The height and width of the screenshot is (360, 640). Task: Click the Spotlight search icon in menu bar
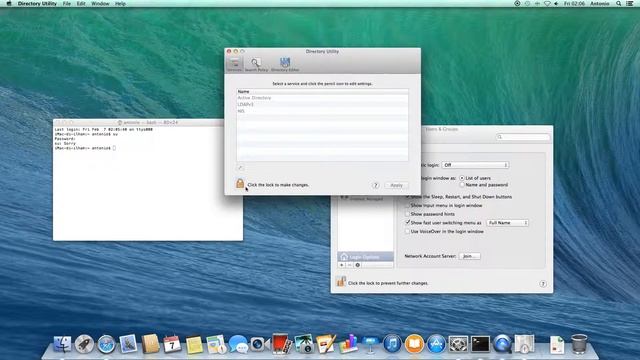point(619,4)
